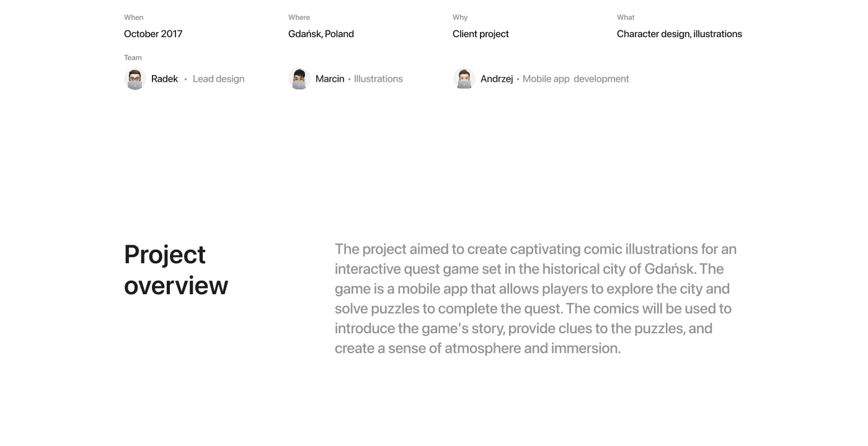This screenshot has height=446, width=868.
Task: Click the Where label
Action: (299, 17)
